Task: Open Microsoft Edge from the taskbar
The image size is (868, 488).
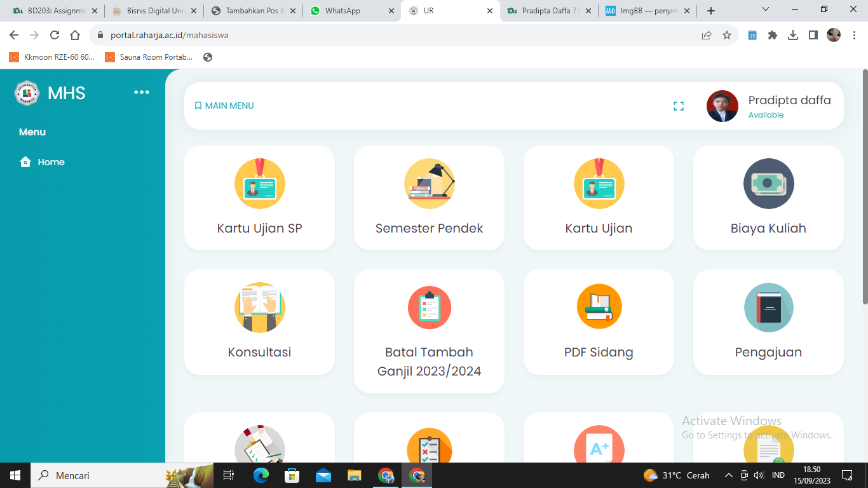Action: tap(261, 475)
